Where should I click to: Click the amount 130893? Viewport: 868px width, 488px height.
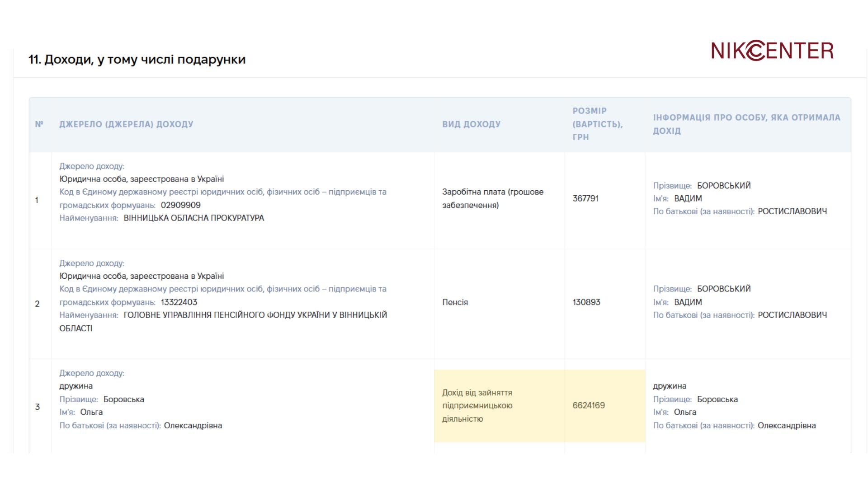[x=586, y=302]
